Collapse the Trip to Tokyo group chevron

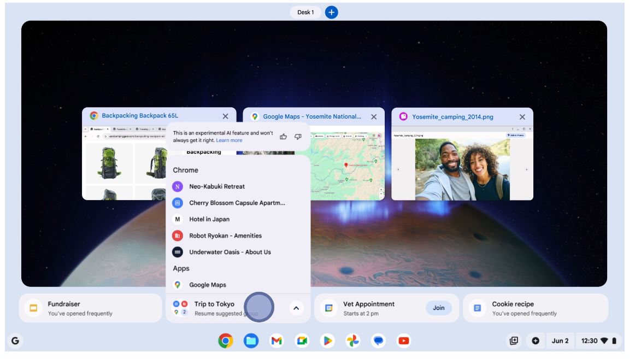[296, 308]
